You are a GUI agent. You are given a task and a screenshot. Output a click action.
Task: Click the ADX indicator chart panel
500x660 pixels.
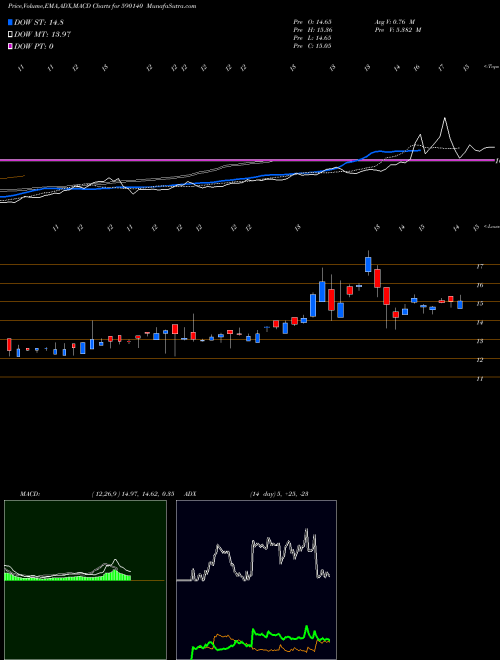256,580
